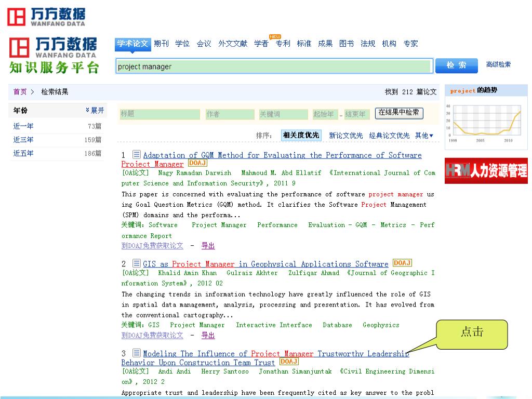Viewport: 532px width, 399px height.
Task: Click the DOAJ badge on the third result
Action: pyautogui.click(x=289, y=361)
